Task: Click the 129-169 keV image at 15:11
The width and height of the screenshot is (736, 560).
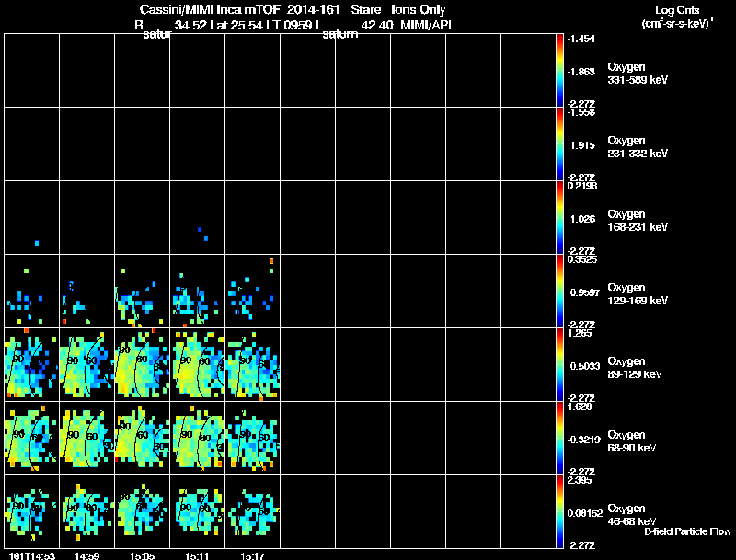Action: click(198, 291)
